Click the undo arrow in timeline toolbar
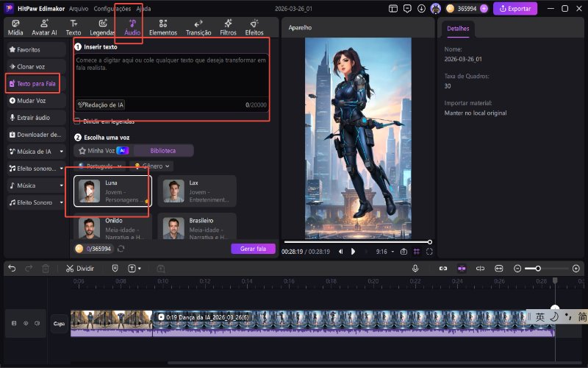The image size is (588, 368). [12, 269]
